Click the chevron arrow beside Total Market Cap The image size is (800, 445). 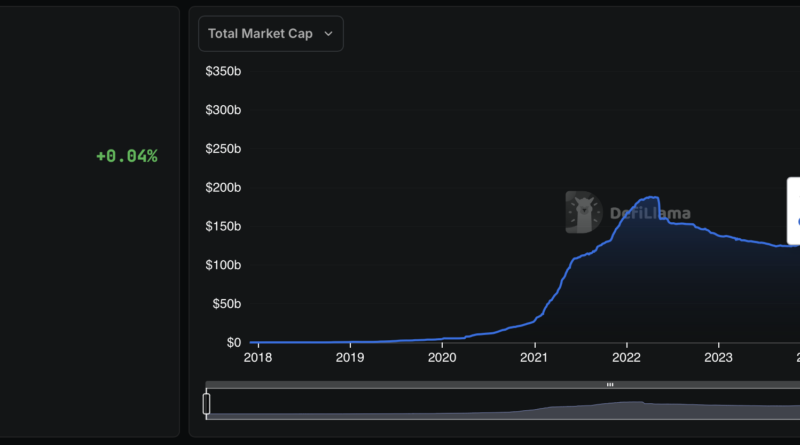[329, 34]
